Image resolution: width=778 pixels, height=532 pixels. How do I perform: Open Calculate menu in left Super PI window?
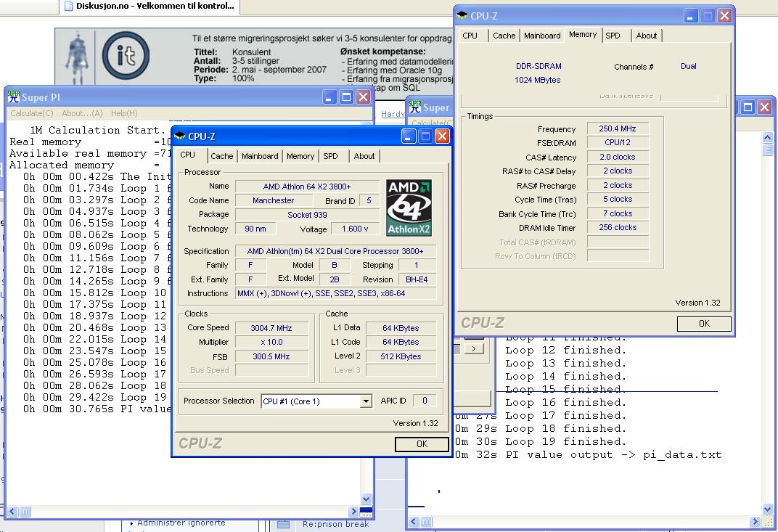pyautogui.click(x=32, y=113)
